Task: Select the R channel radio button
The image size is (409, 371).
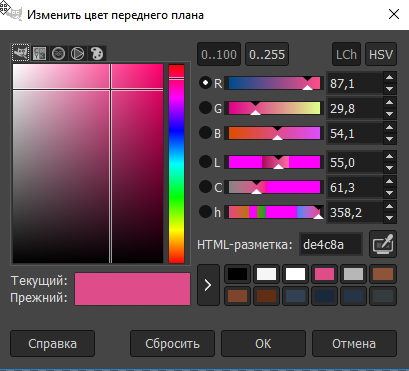Action: (205, 83)
